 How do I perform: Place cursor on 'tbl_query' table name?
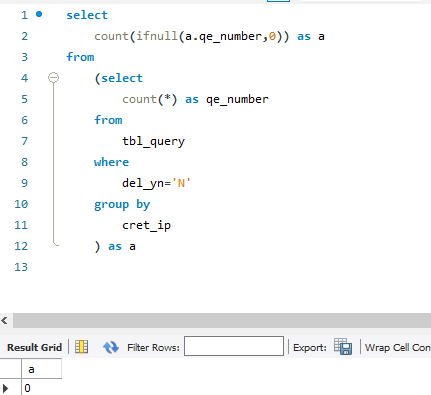[x=153, y=141]
